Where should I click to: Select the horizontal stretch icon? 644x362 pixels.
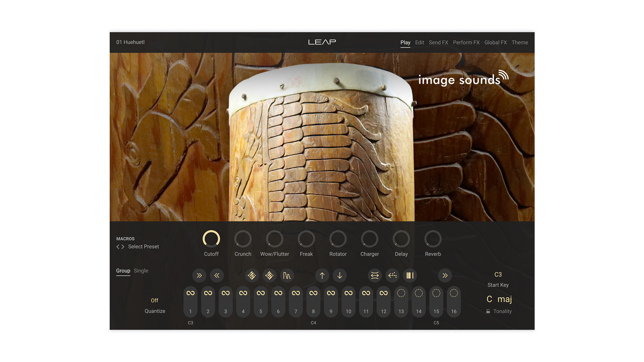375,276
